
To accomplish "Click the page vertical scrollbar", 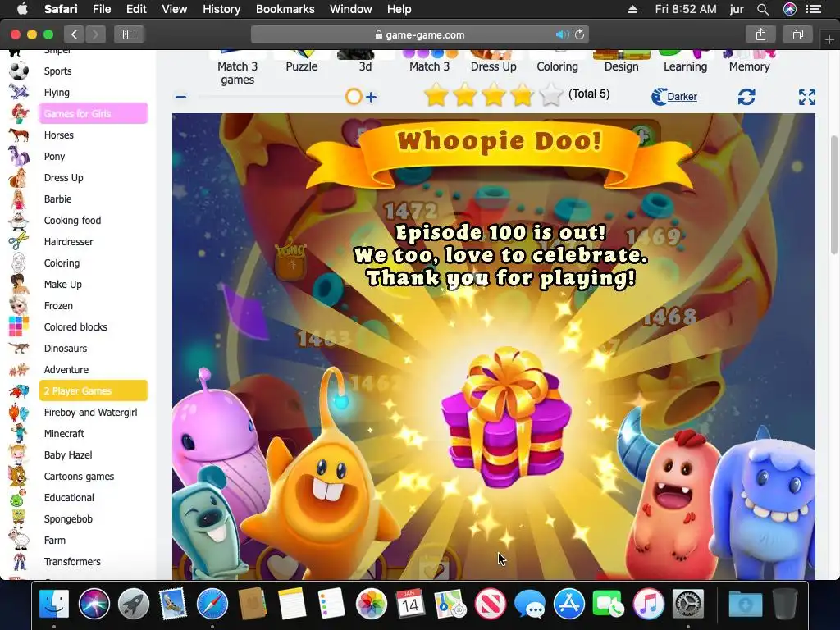I will point(834,195).
